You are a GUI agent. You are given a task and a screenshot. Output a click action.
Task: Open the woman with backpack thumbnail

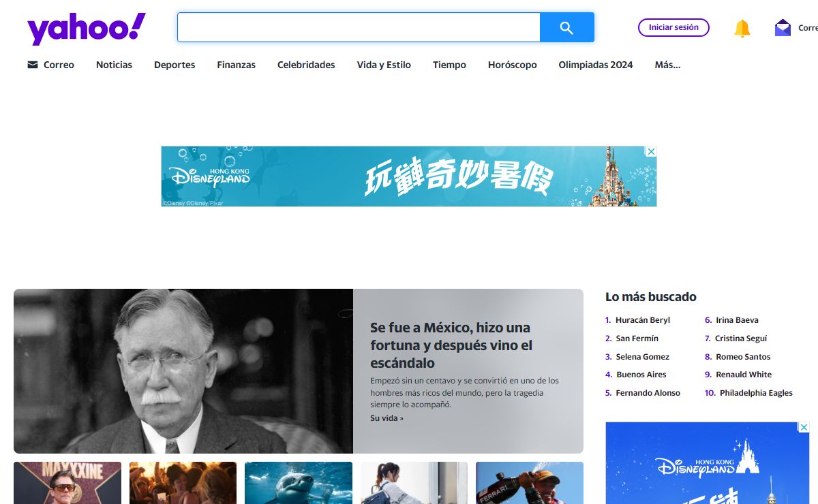tap(414, 483)
